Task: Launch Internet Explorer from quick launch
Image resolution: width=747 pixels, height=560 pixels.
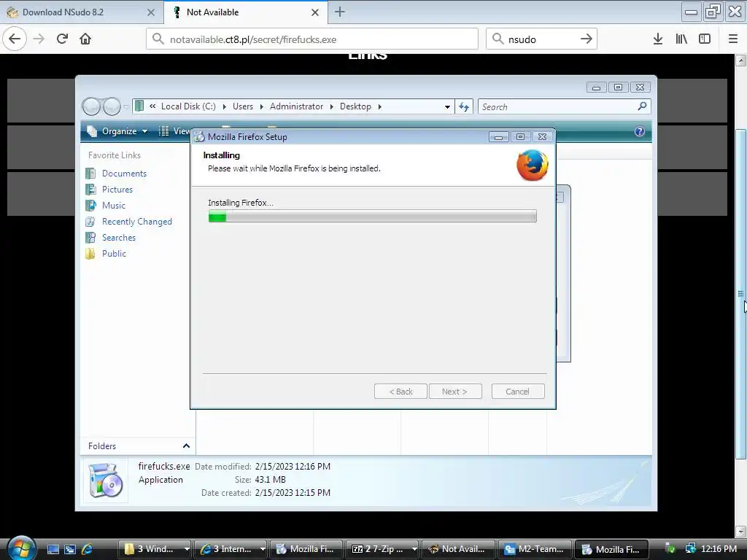Action: [88, 549]
